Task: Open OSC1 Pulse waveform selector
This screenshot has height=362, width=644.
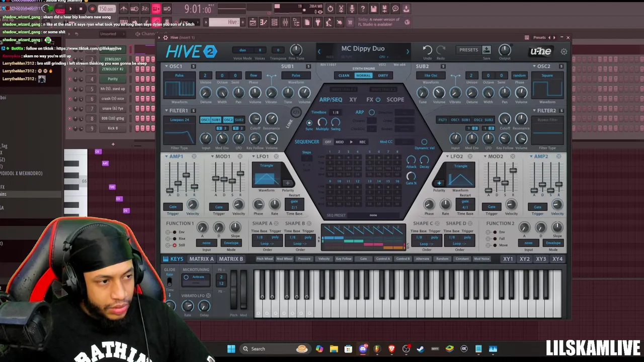Action: (179, 75)
